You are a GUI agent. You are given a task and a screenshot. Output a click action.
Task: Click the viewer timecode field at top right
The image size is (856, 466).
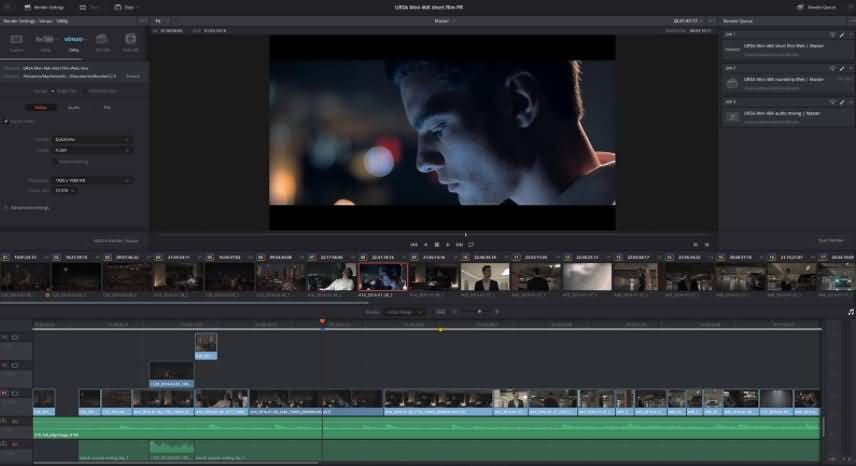pos(686,21)
